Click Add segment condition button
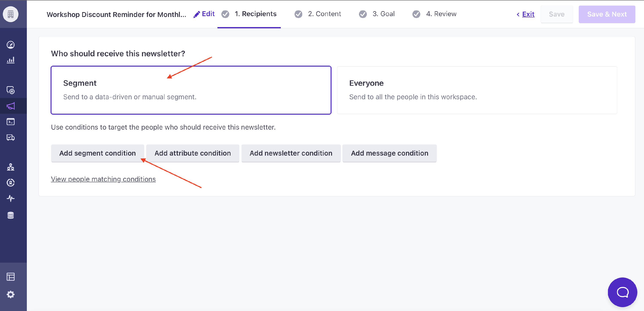The image size is (644, 311). pos(97,153)
